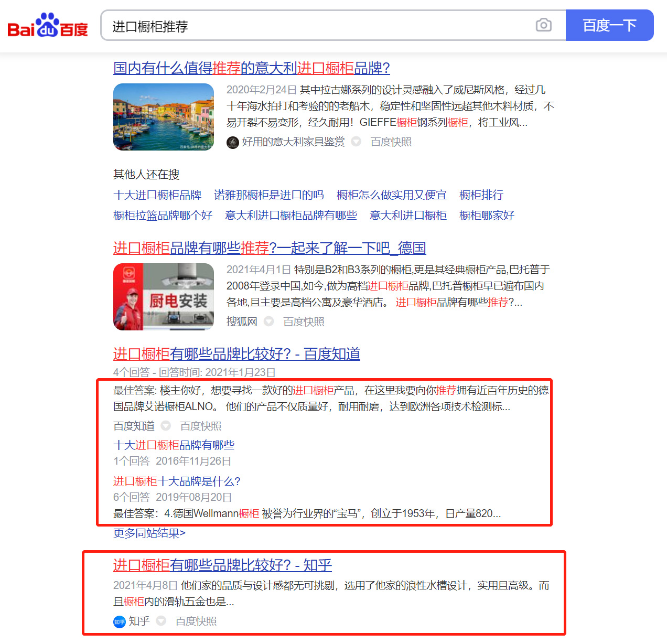Open 百度快照 for the 知乎 result
This screenshot has height=644, width=667.
196,621
